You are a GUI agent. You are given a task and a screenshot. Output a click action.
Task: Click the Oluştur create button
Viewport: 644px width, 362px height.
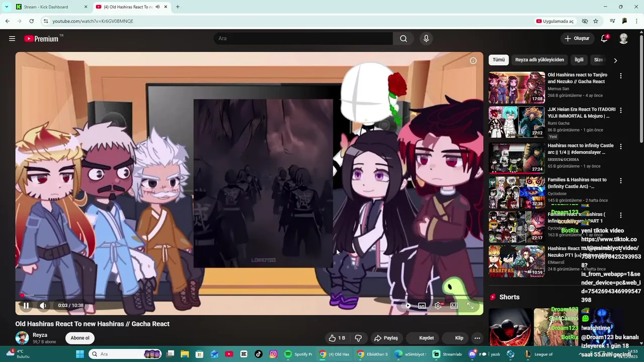coord(577,39)
